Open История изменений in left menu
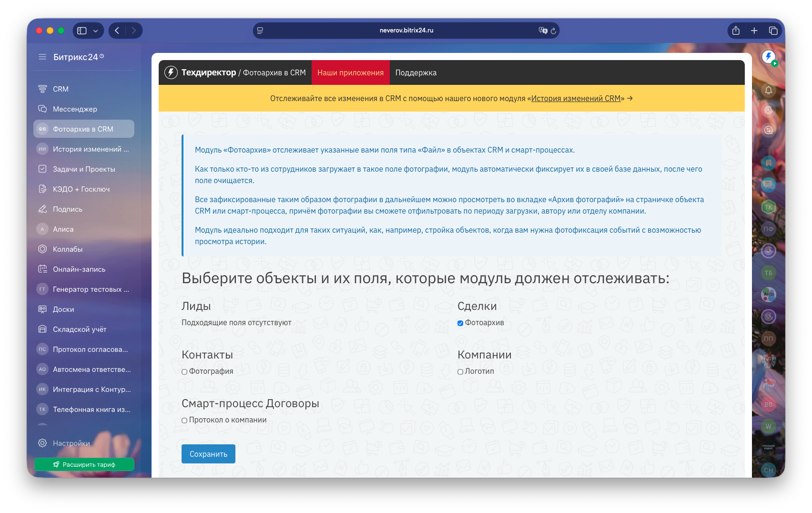The width and height of the screenshot is (812, 513). (84, 149)
